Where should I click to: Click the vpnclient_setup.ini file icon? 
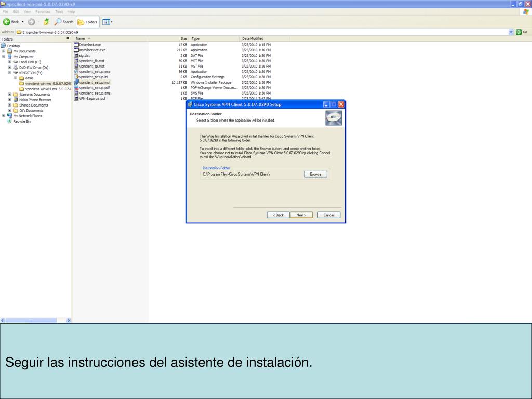(x=76, y=77)
